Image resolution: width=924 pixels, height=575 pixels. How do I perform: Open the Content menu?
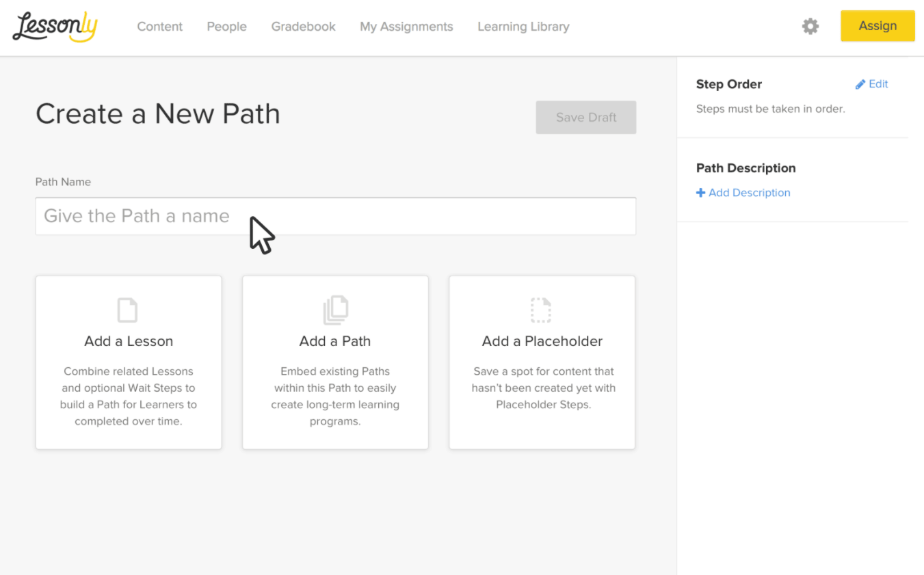click(160, 27)
